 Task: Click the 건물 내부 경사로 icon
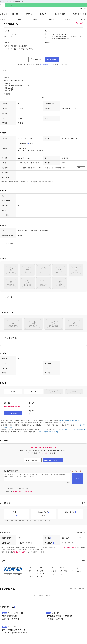[x=74, y=324]
